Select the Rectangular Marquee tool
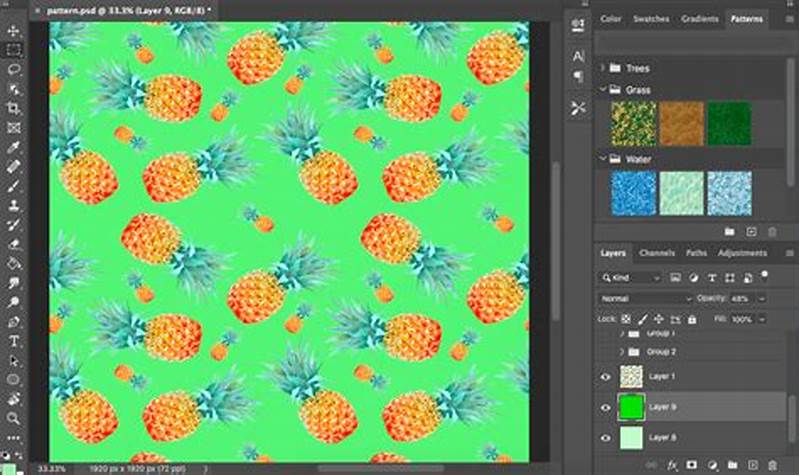 14,49
